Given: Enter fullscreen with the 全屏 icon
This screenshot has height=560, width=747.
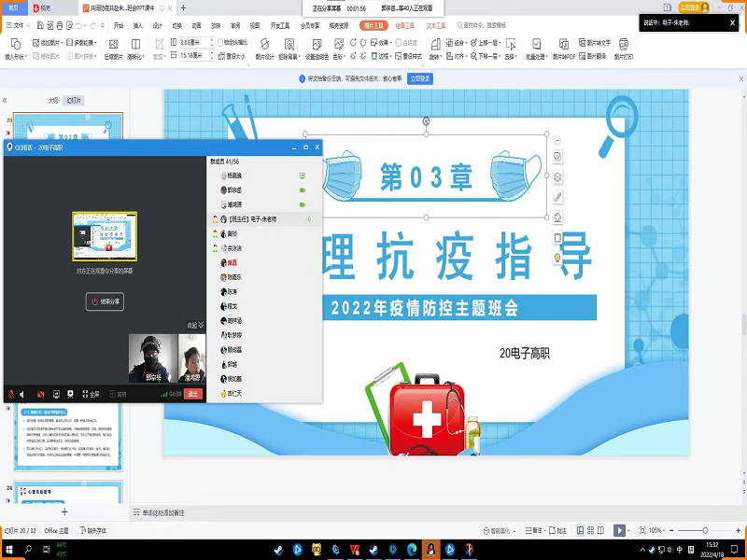Looking at the screenshot, I should [92, 394].
